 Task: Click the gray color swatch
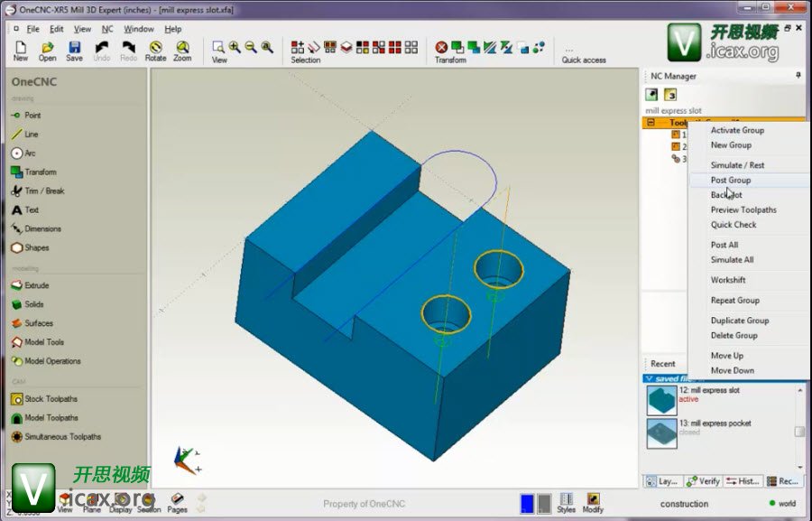544,503
